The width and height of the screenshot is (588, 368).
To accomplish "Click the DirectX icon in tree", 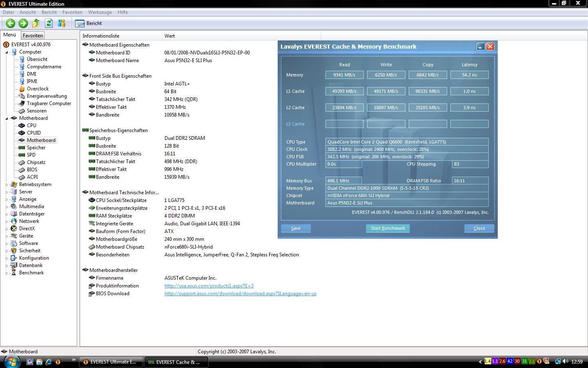I will pos(14,229).
